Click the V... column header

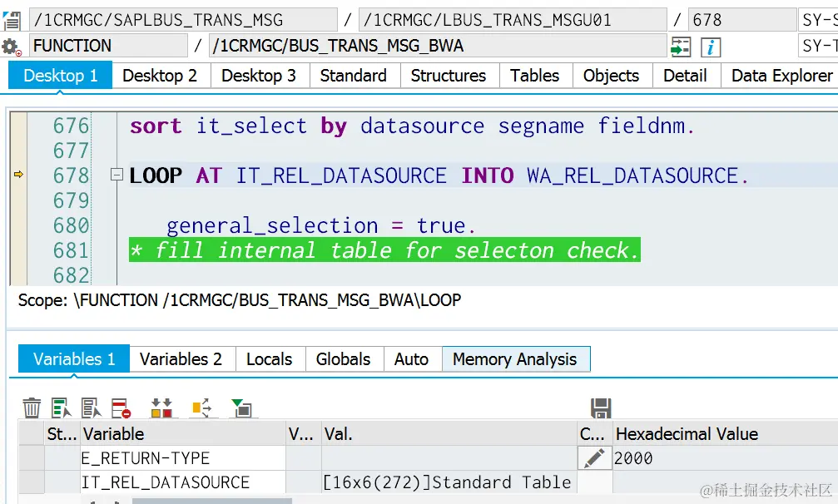(x=303, y=433)
